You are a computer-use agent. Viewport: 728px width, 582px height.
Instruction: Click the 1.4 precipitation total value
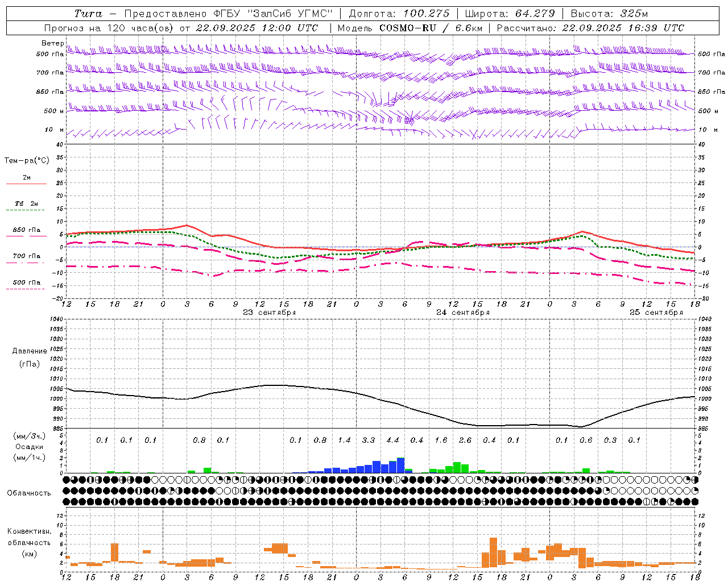pos(344,440)
